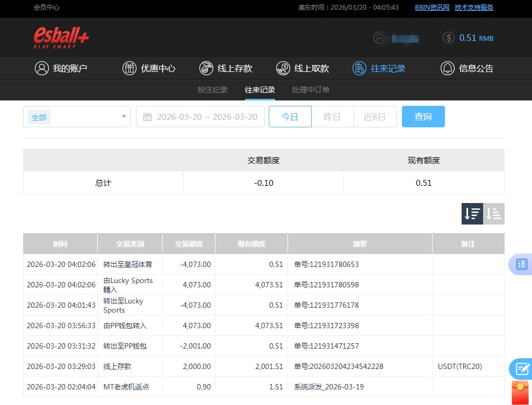532x405 pixels.
Task: Click the descending sort icon above the table
Action: (472, 213)
